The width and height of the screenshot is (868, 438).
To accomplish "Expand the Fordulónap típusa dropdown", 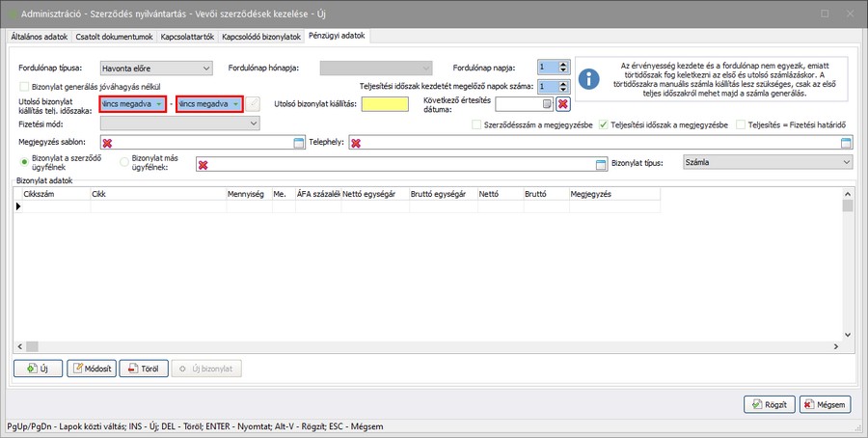I will (x=206, y=68).
